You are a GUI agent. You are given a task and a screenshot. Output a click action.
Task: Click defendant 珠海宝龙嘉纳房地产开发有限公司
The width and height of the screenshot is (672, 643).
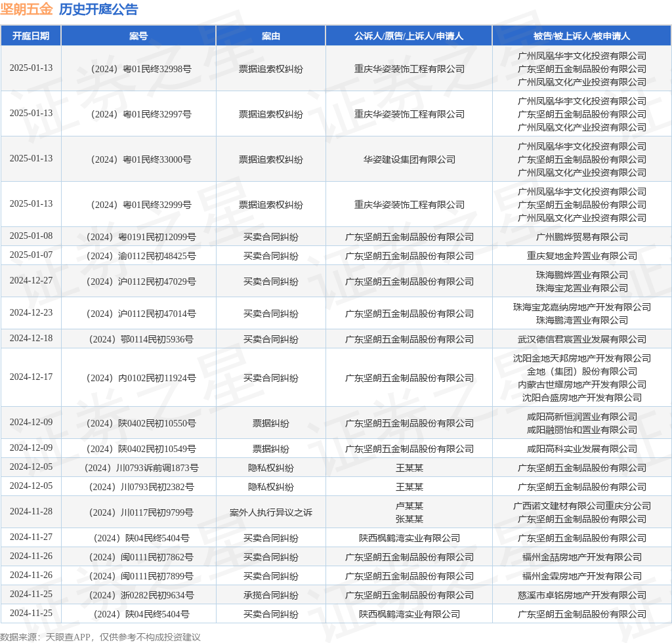[582, 307]
